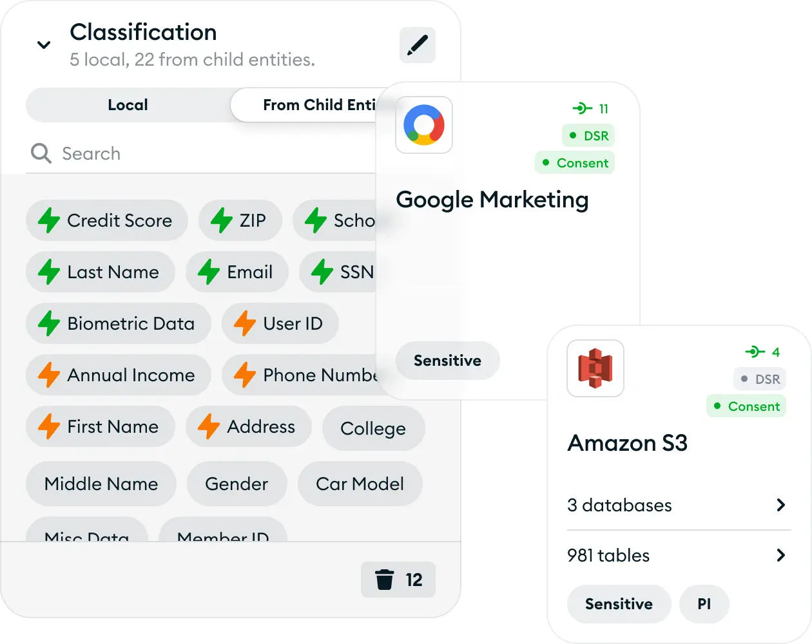Expand the 3 databases row
Viewport: 812px width, 644px height.
point(780,505)
